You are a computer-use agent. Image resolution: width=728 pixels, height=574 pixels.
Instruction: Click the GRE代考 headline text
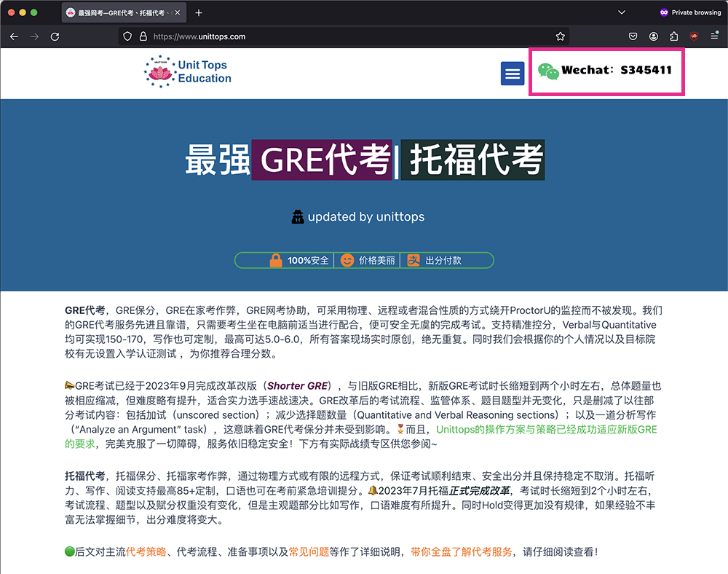[x=323, y=160]
